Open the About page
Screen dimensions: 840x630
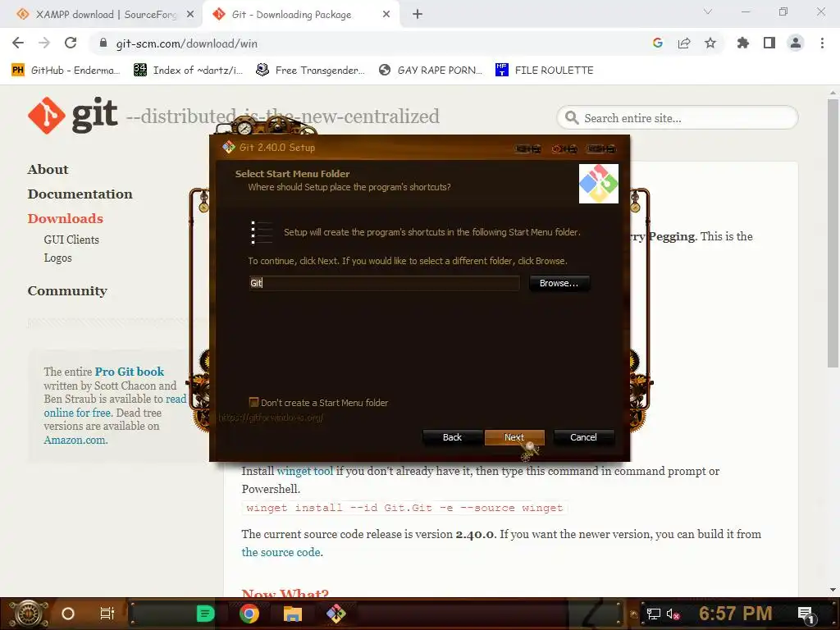click(x=48, y=169)
